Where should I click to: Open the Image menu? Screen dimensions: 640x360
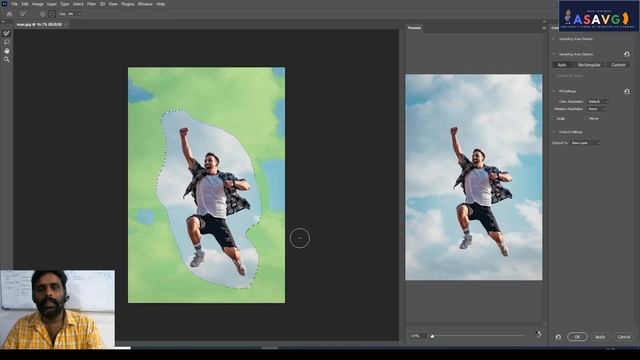click(38, 4)
